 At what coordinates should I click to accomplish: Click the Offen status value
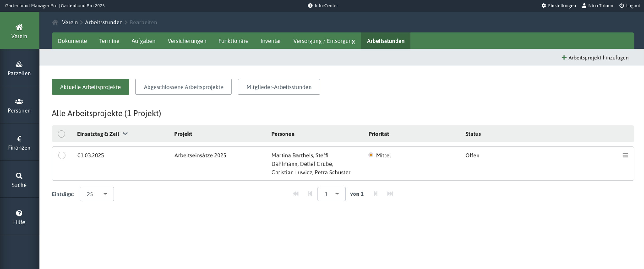click(x=472, y=155)
